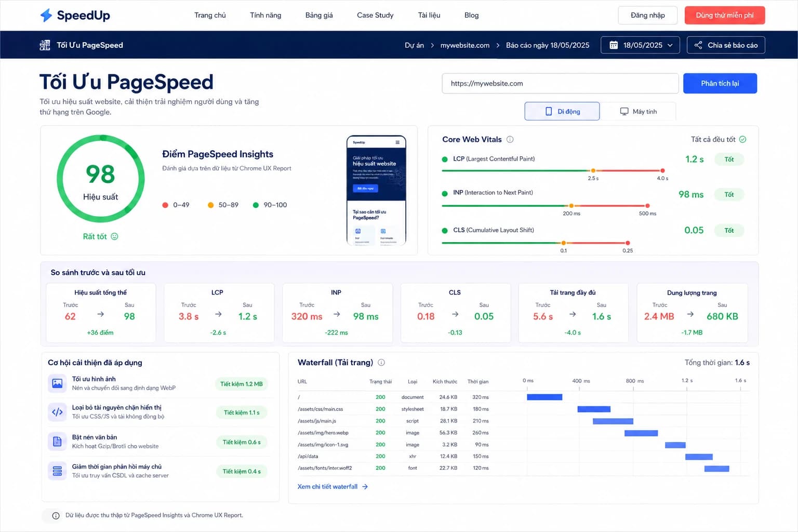Open the Bảng giá menu item
Image resolution: width=798 pixels, height=532 pixels.
click(319, 15)
